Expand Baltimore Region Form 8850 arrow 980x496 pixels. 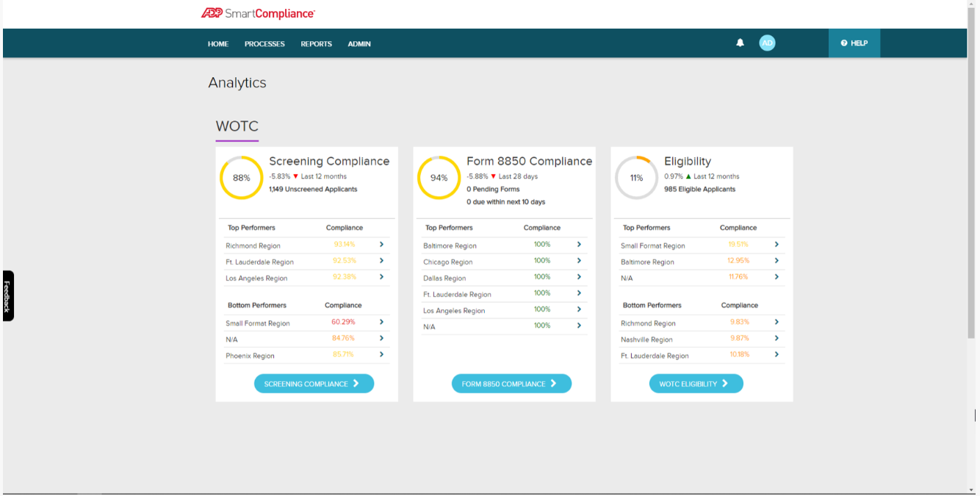point(579,245)
